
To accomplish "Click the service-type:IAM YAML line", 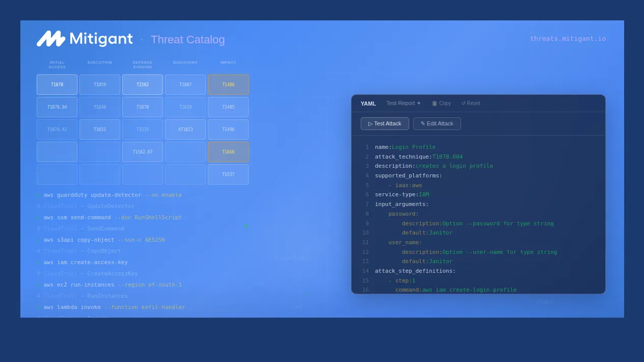I will 402,194.
